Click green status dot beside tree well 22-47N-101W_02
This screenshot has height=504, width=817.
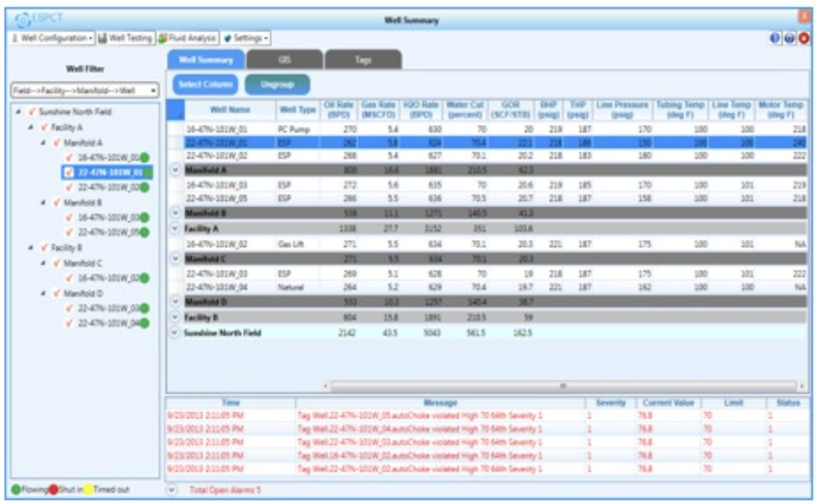145,187
